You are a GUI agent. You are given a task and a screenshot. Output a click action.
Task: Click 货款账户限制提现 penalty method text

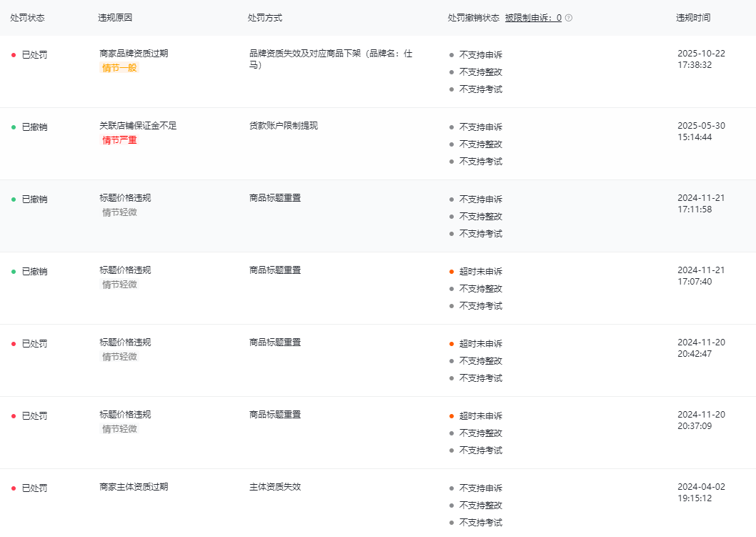pyautogui.click(x=284, y=126)
